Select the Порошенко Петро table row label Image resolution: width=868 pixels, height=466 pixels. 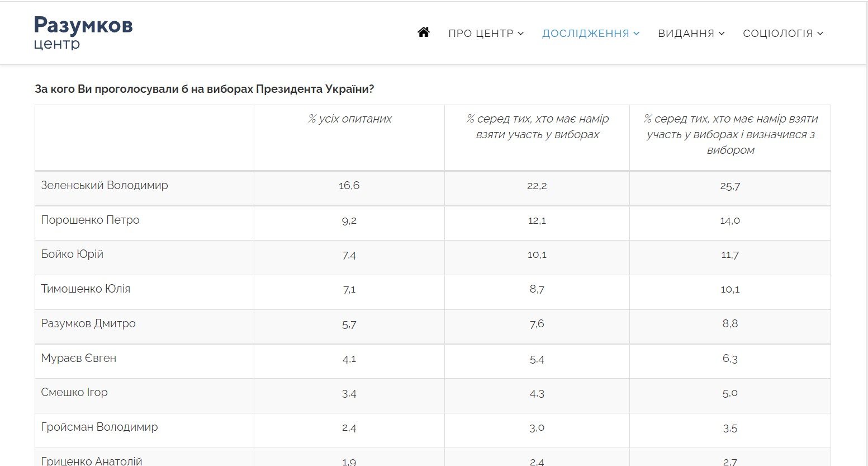tap(90, 220)
